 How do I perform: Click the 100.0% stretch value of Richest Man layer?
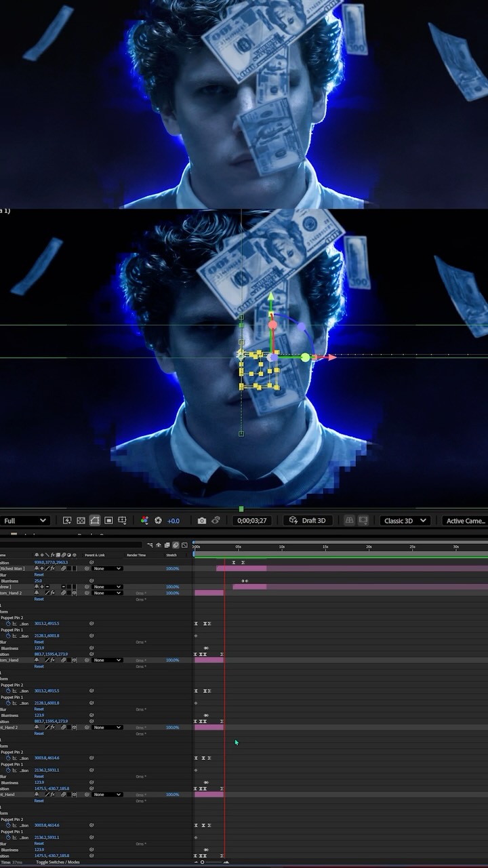(172, 568)
